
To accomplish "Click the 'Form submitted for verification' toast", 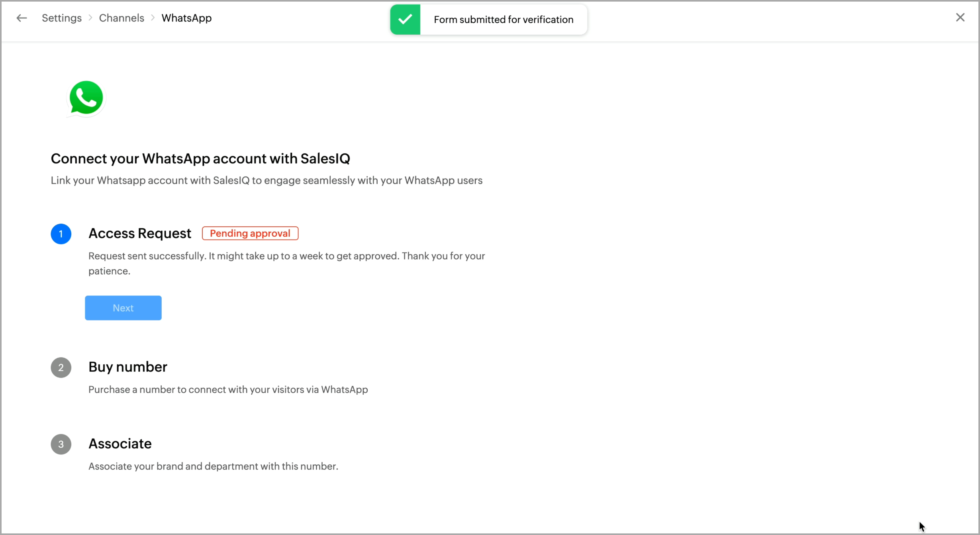I will pyautogui.click(x=503, y=20).
